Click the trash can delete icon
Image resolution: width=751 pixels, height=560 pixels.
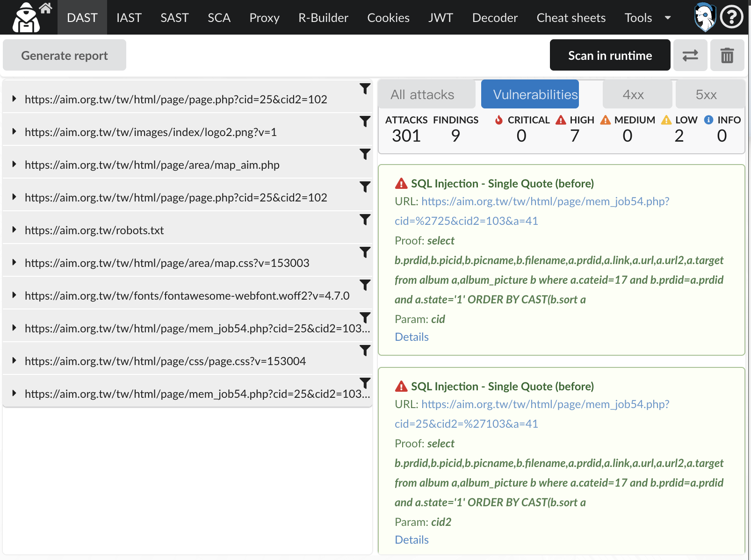[727, 55]
